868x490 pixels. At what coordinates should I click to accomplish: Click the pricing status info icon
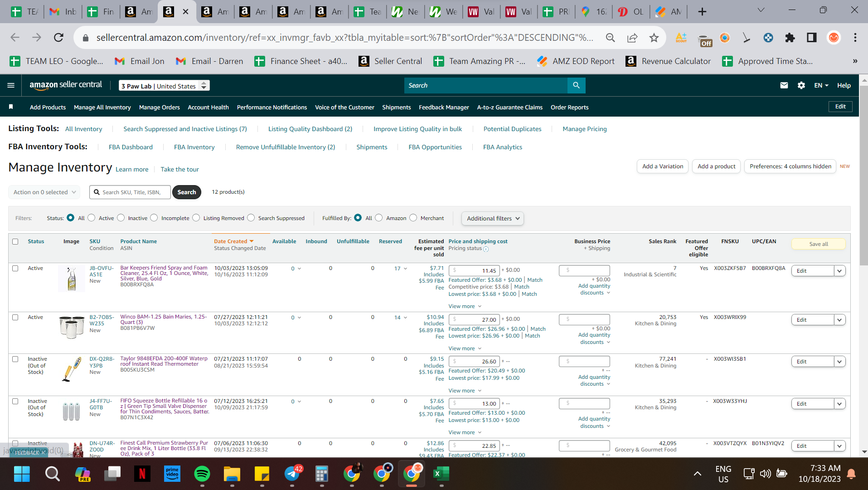[x=486, y=249]
